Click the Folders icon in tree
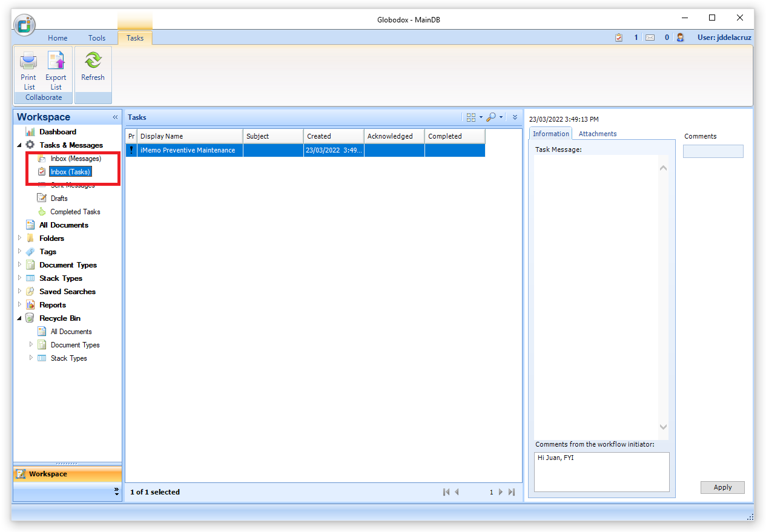The width and height of the screenshot is (766, 532). click(30, 238)
